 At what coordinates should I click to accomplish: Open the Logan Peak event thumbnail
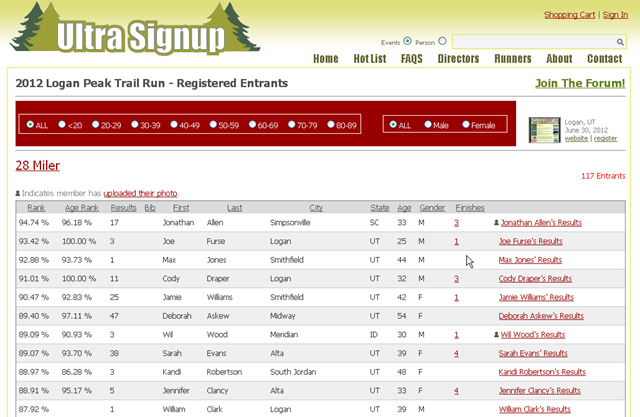[x=544, y=130]
